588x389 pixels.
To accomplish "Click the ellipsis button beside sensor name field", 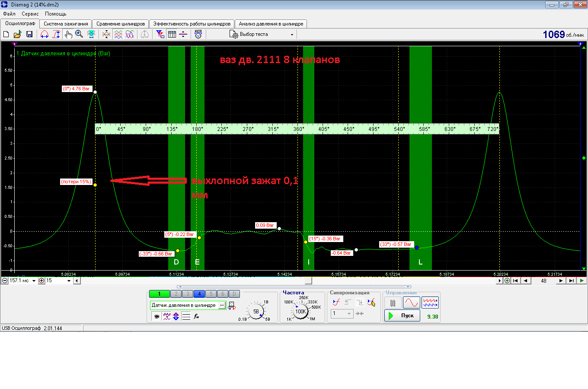I will (x=222, y=305).
